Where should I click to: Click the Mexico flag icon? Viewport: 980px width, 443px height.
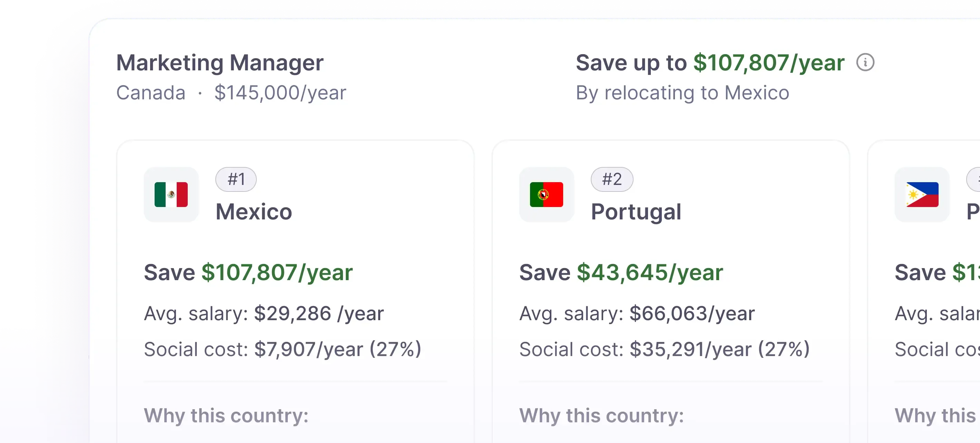click(x=171, y=195)
